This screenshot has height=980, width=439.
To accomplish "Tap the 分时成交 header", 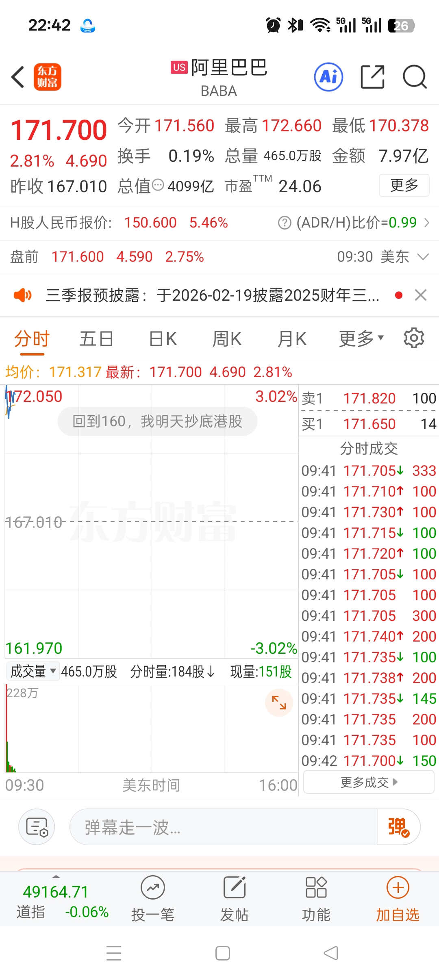I will point(369,449).
